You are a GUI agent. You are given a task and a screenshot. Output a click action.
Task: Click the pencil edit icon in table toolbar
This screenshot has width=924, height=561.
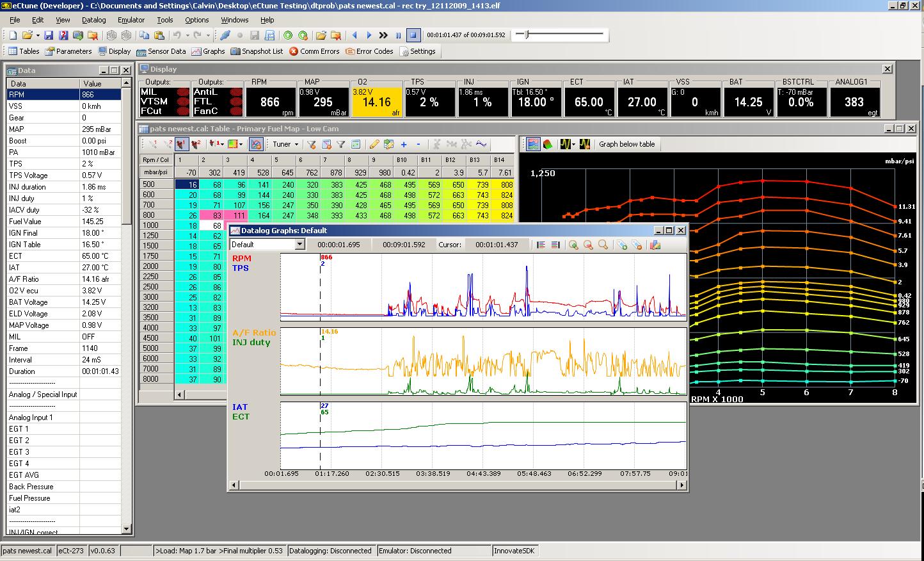374,144
